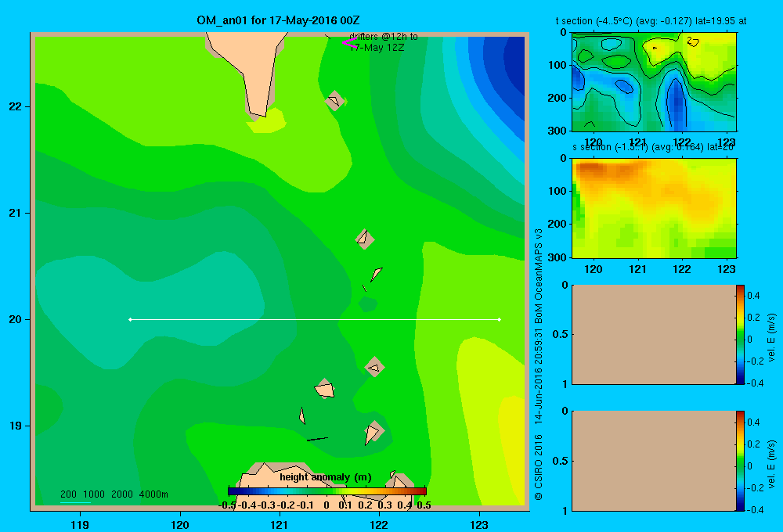The image size is (783, 532).
Task: Click the s section title with avg 0.164
Action: click(653, 147)
